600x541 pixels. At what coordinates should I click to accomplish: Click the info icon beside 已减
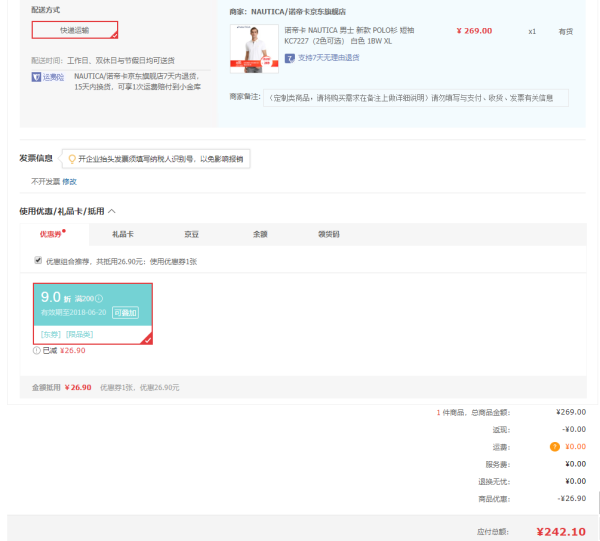click(x=37, y=350)
